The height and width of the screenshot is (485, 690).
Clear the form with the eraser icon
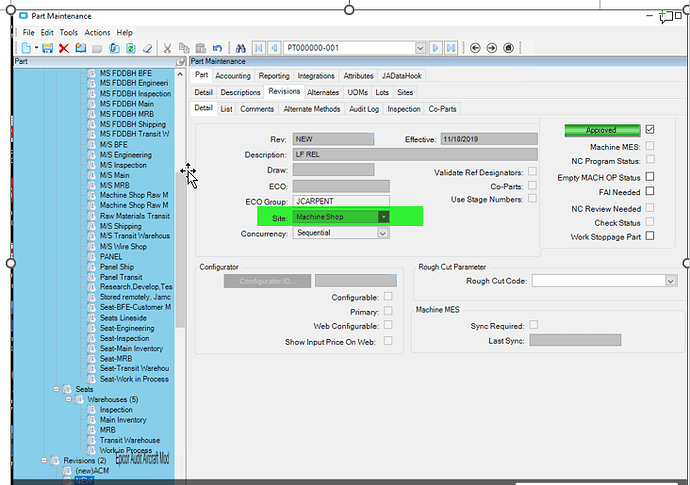147,48
